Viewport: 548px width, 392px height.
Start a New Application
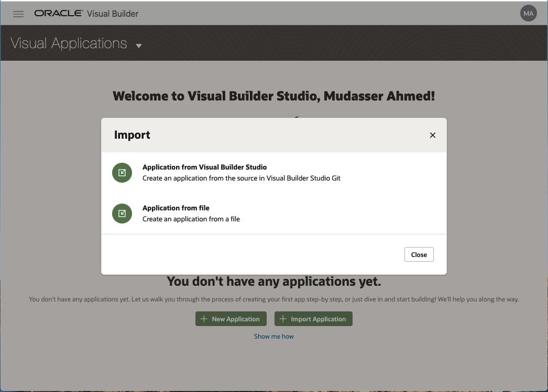[231, 319]
